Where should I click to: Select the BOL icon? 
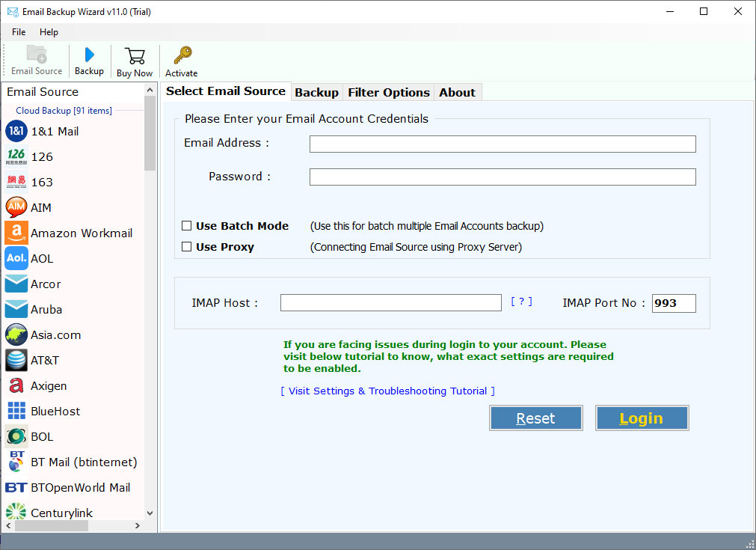tap(16, 436)
